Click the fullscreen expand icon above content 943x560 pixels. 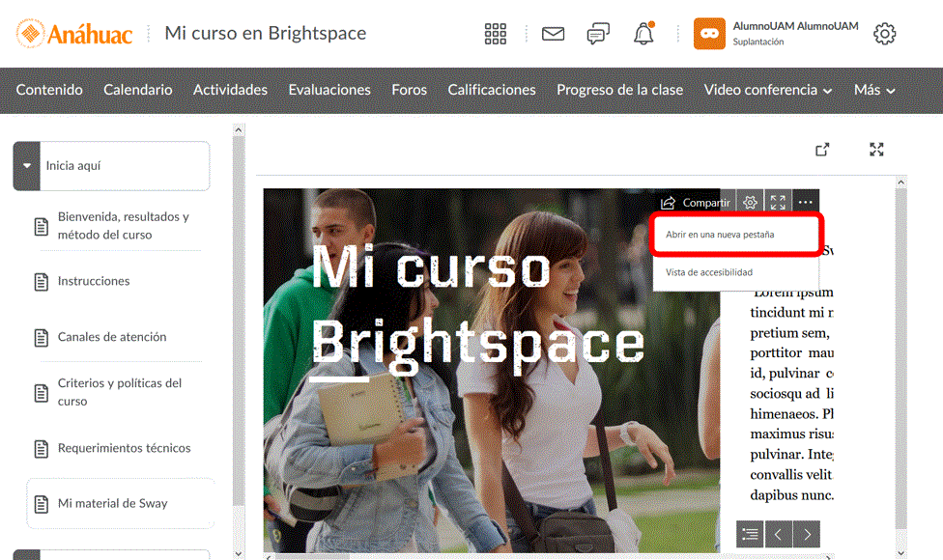[x=876, y=150]
